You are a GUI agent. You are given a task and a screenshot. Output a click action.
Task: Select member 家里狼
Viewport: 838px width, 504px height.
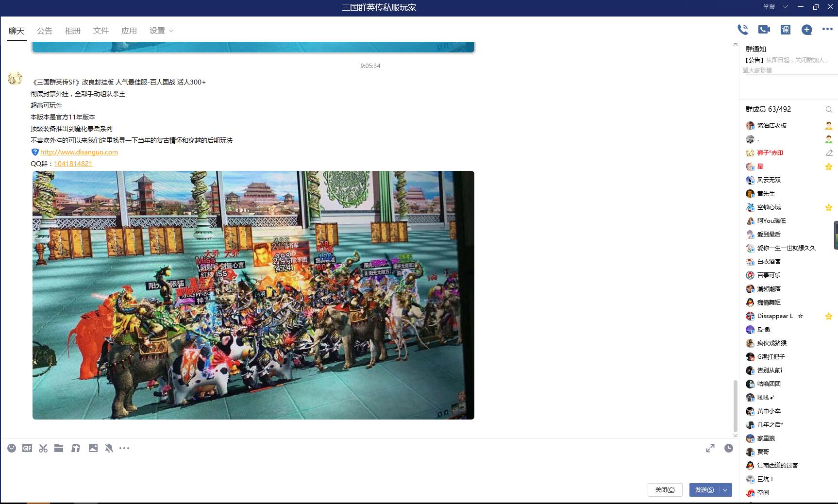(x=766, y=438)
